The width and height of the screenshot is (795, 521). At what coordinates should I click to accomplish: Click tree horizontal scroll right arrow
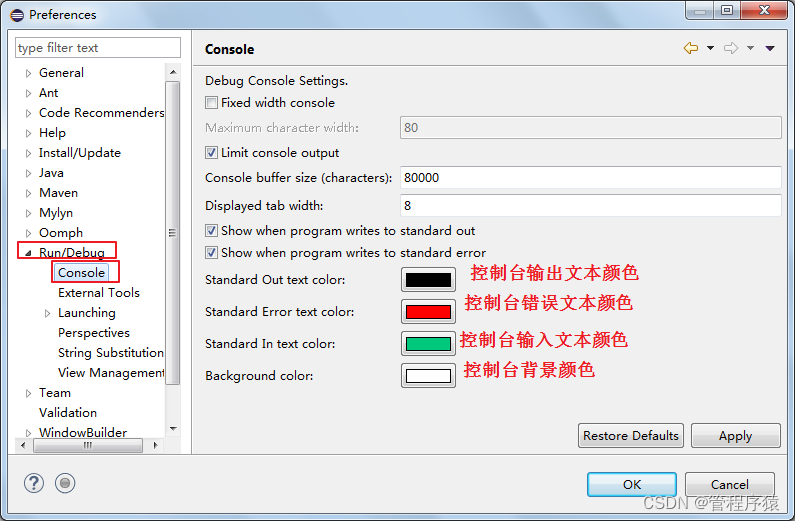click(155, 445)
